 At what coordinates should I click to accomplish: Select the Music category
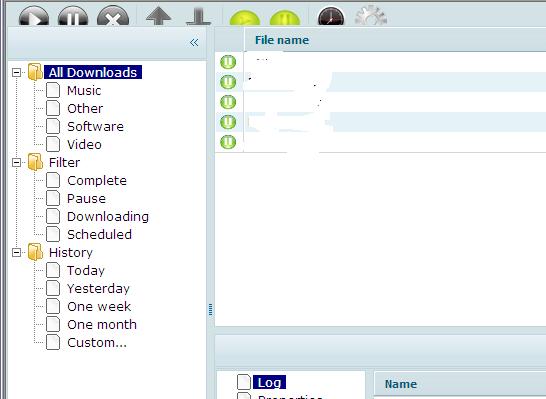(84, 91)
